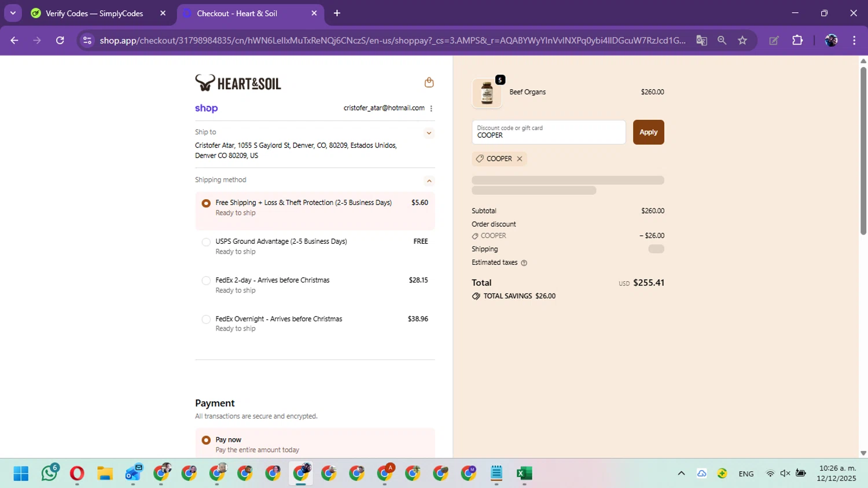868x488 pixels.
Task: Click the Beef Organs product thumbnail
Action: [x=487, y=93]
